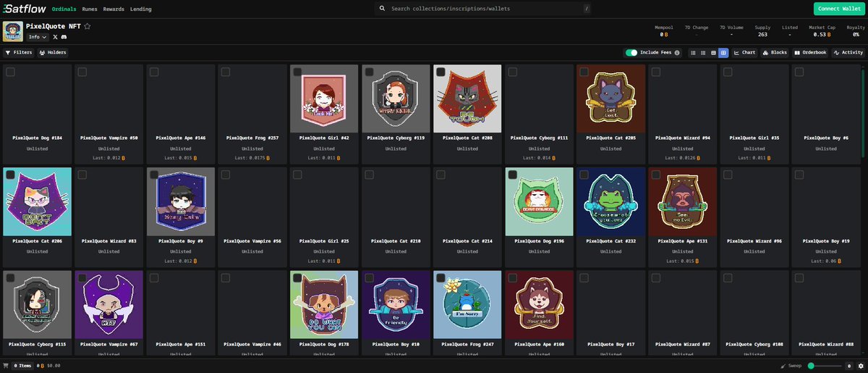Click the Satflow logo
This screenshot has width=868, height=373.
click(25, 9)
